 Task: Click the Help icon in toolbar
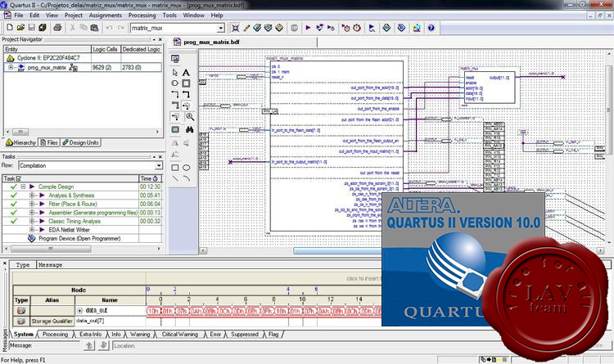coord(431,27)
